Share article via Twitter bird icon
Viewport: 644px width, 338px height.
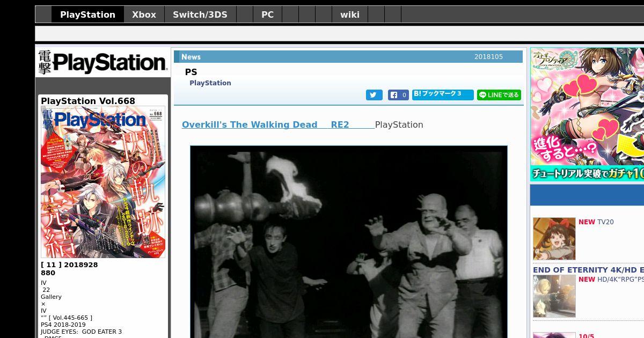pos(374,95)
